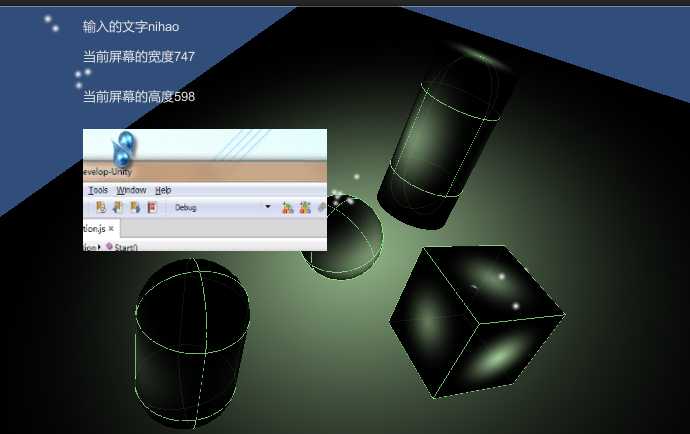Select the cube object in the scene
Screen dimensions: 690x434
coord(477,321)
